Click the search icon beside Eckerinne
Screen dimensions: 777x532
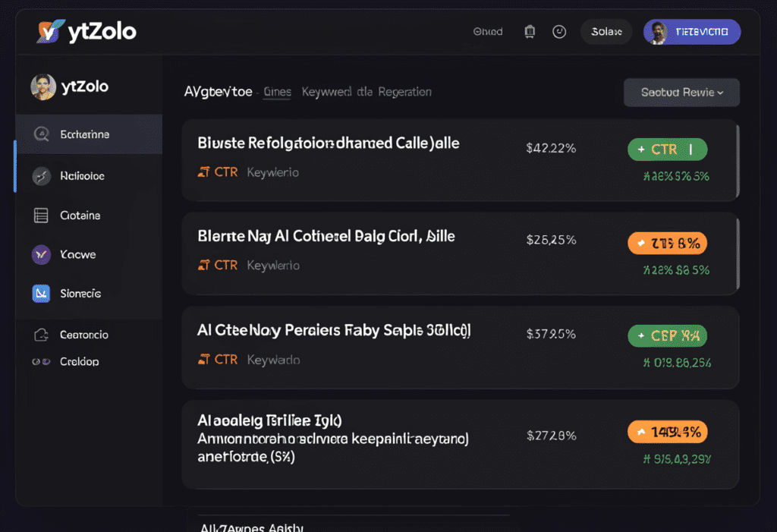pos(42,134)
